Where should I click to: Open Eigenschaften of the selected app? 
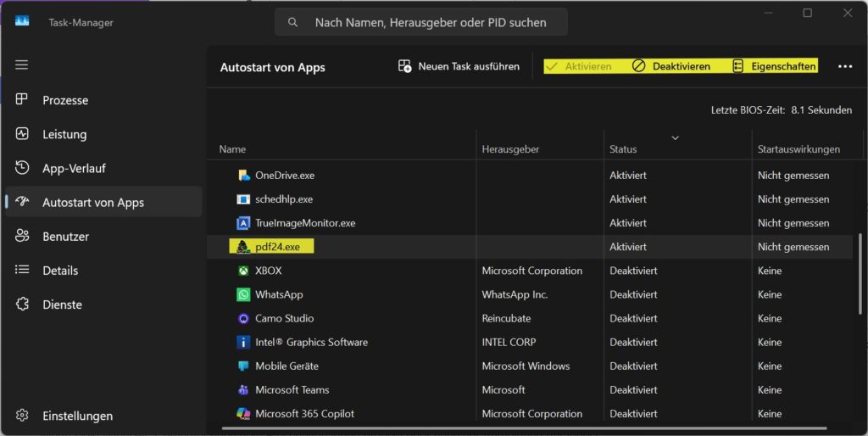coord(774,66)
